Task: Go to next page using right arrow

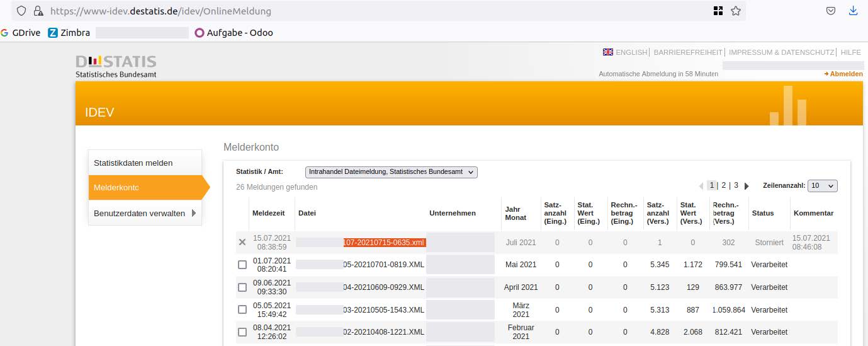Action: [747, 186]
